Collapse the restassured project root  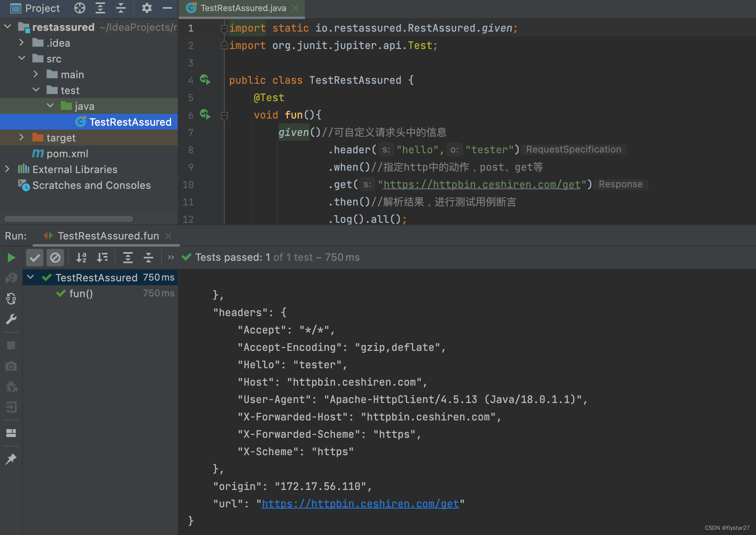click(x=8, y=27)
